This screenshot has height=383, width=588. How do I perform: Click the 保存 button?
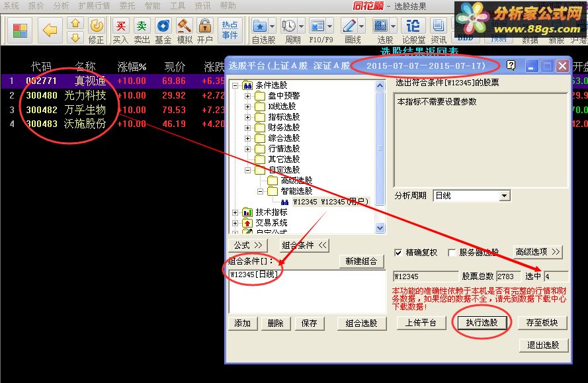pyautogui.click(x=309, y=323)
